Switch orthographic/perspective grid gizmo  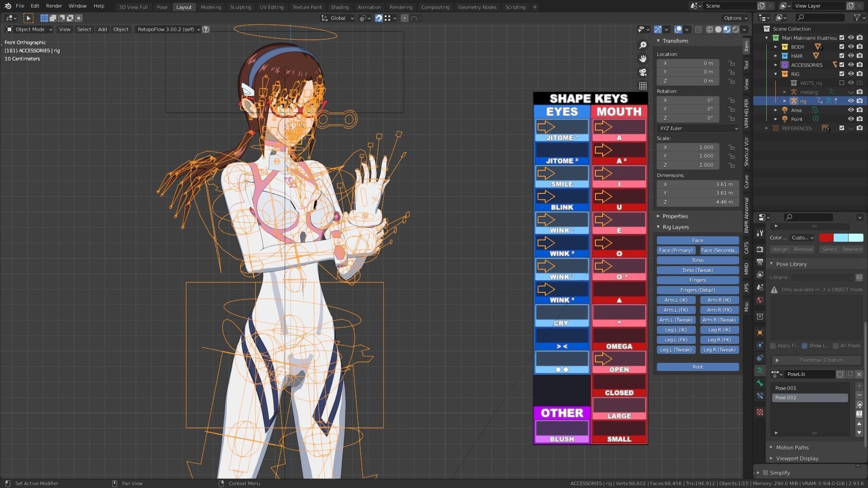(x=643, y=86)
